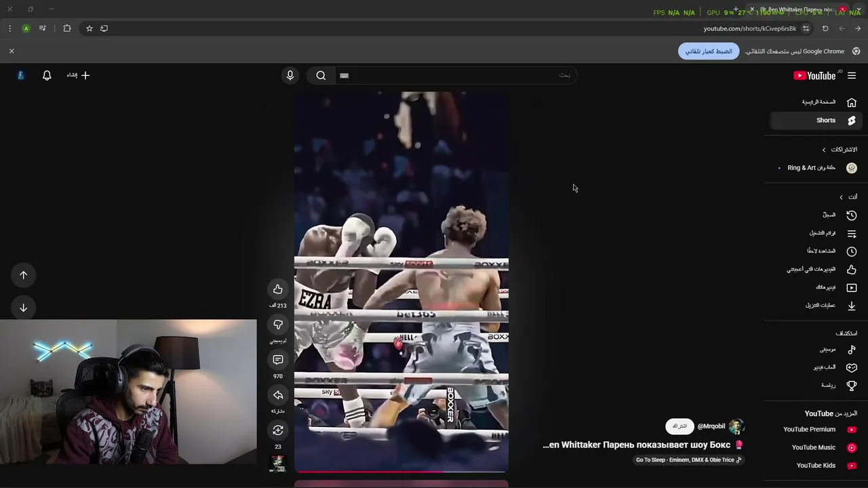This screenshot has height=488, width=868.
Task: Open the @Mrqobil channel name
Action: point(711,426)
